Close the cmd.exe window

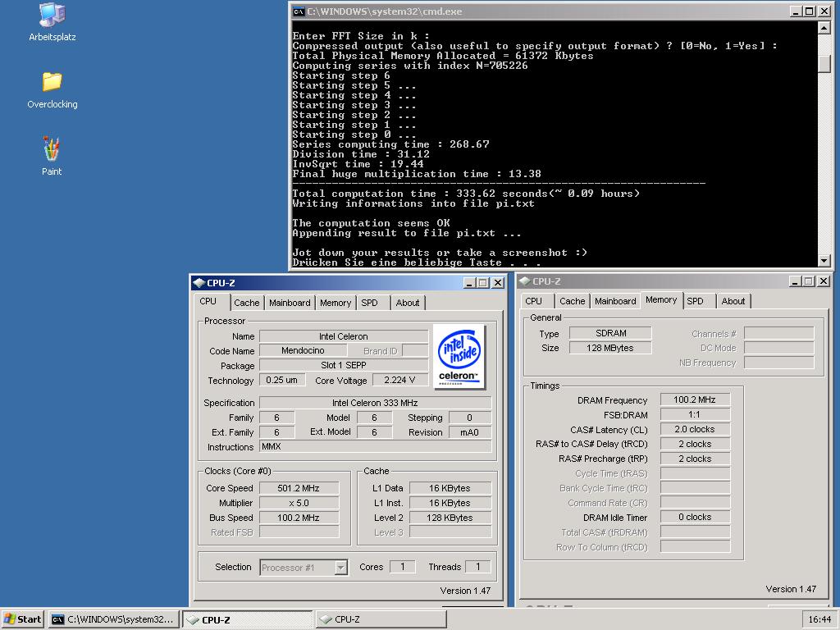click(824, 11)
